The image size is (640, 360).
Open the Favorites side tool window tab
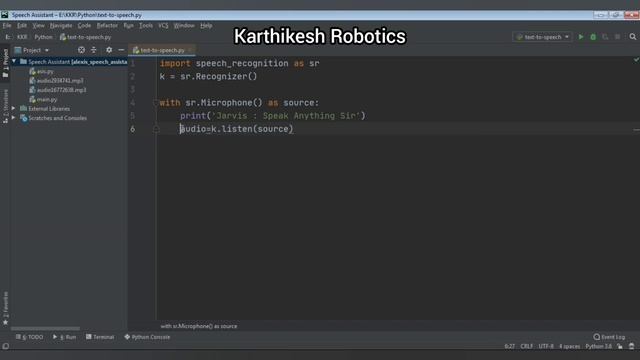tap(5, 308)
